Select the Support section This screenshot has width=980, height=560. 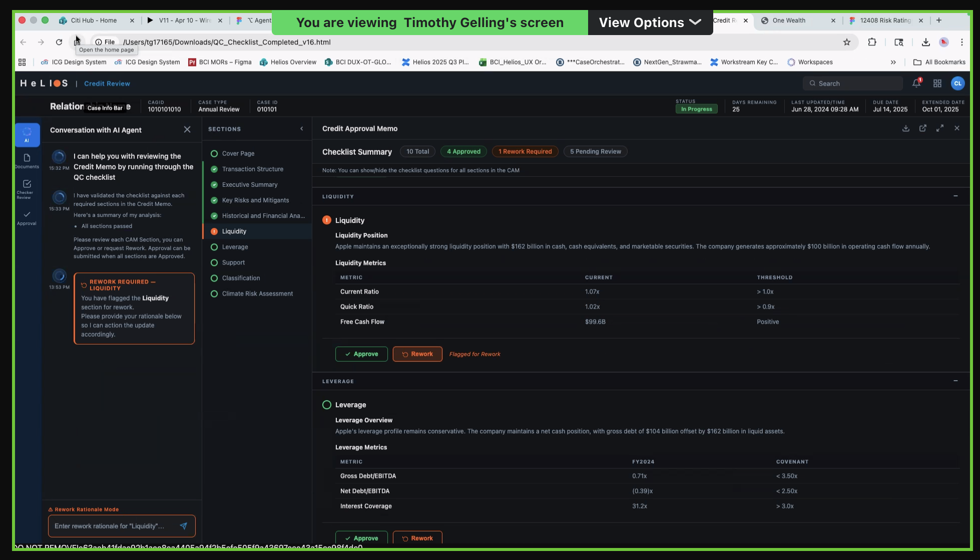coord(257,262)
